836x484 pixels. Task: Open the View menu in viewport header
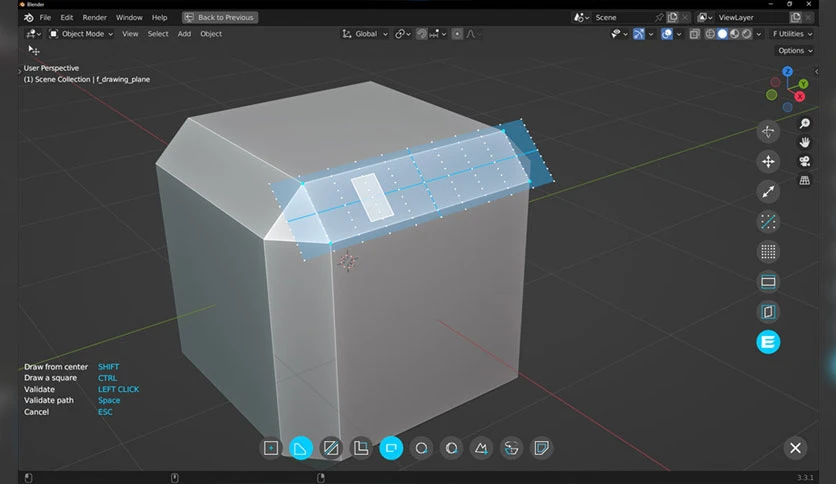[x=130, y=34]
